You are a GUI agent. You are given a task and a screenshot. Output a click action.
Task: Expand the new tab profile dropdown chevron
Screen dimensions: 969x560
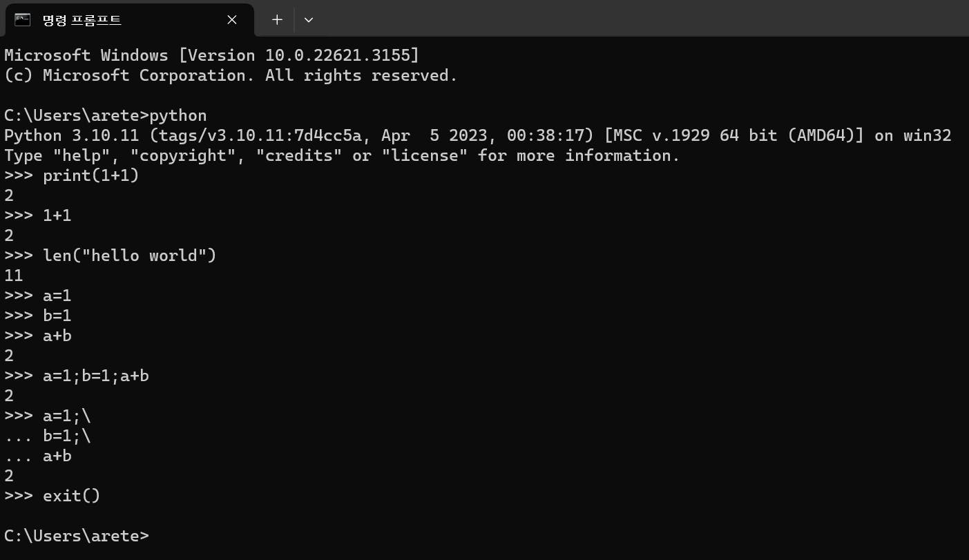pos(309,20)
